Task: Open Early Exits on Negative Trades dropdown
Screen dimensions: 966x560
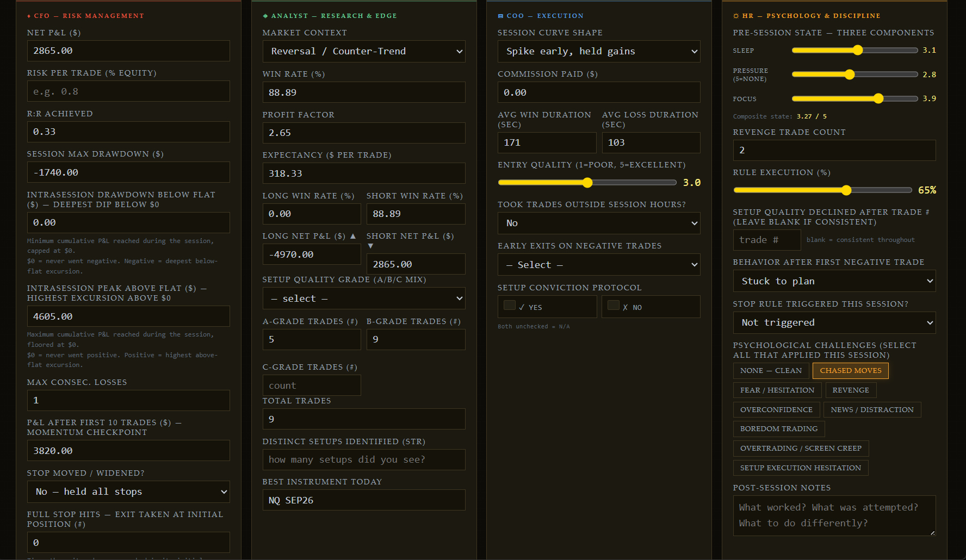Action: (598, 265)
